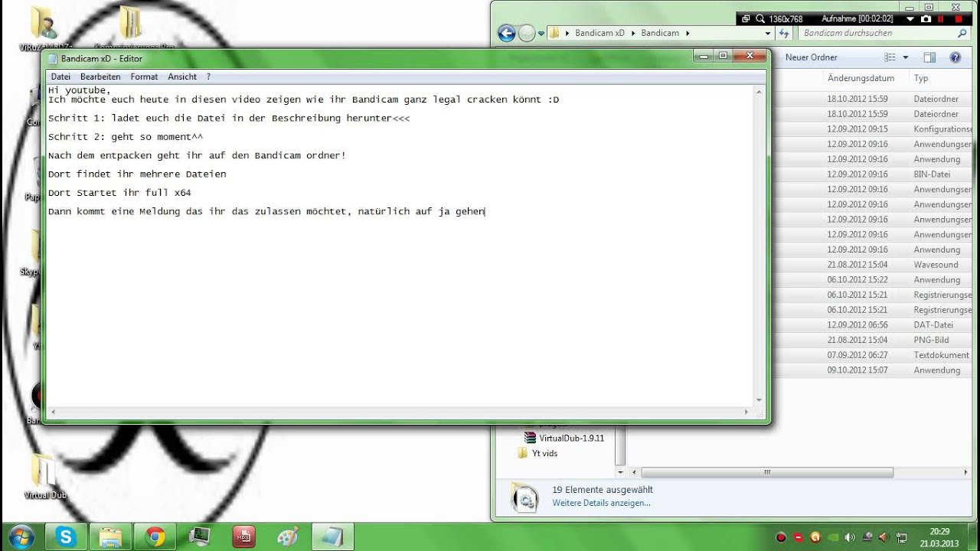Image resolution: width=980 pixels, height=551 pixels.
Task: Switch to the Notepad taskbar button
Action: pyautogui.click(x=333, y=536)
